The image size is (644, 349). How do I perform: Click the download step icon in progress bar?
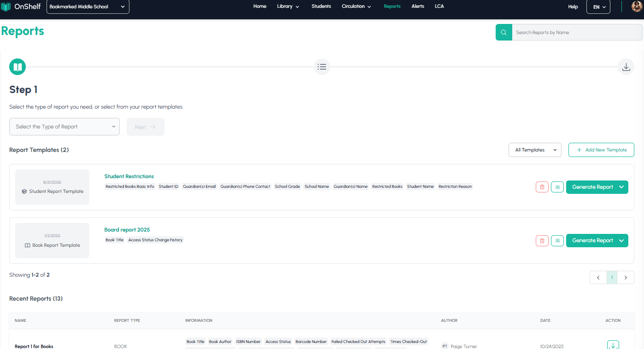pyautogui.click(x=626, y=67)
